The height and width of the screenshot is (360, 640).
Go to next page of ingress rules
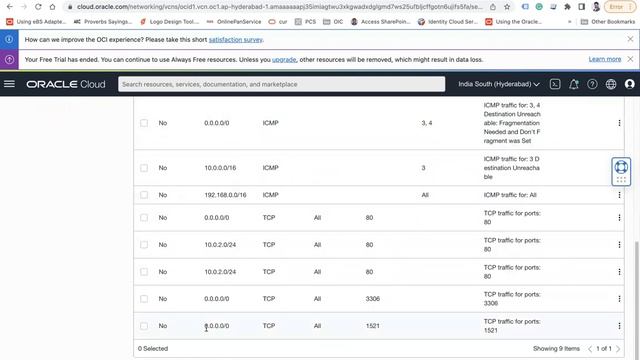[618, 349]
